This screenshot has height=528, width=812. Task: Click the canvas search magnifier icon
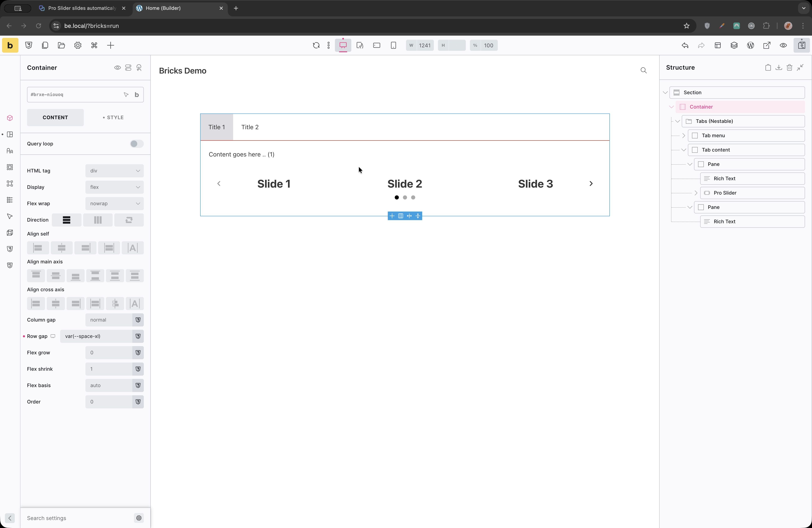click(644, 71)
